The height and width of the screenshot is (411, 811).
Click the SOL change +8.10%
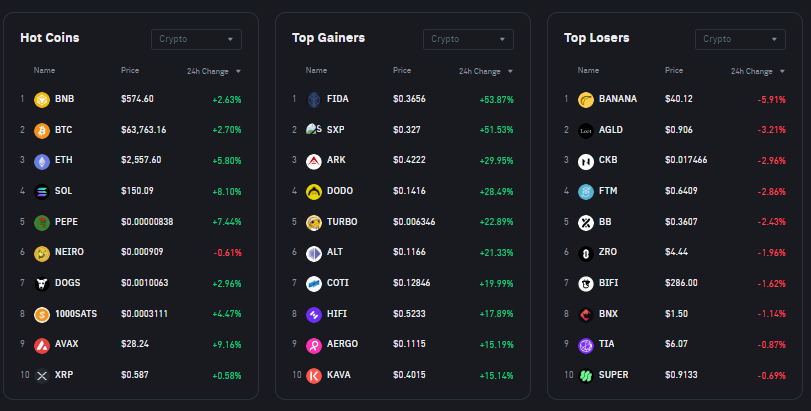(x=227, y=192)
